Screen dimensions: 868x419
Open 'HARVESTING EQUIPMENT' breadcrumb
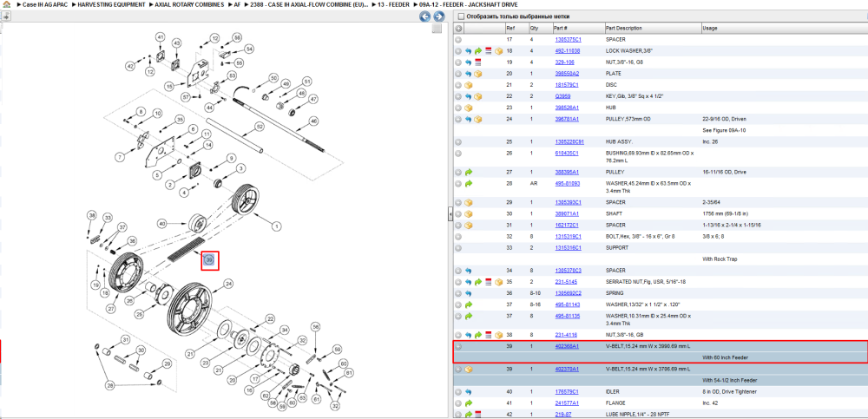click(112, 4)
